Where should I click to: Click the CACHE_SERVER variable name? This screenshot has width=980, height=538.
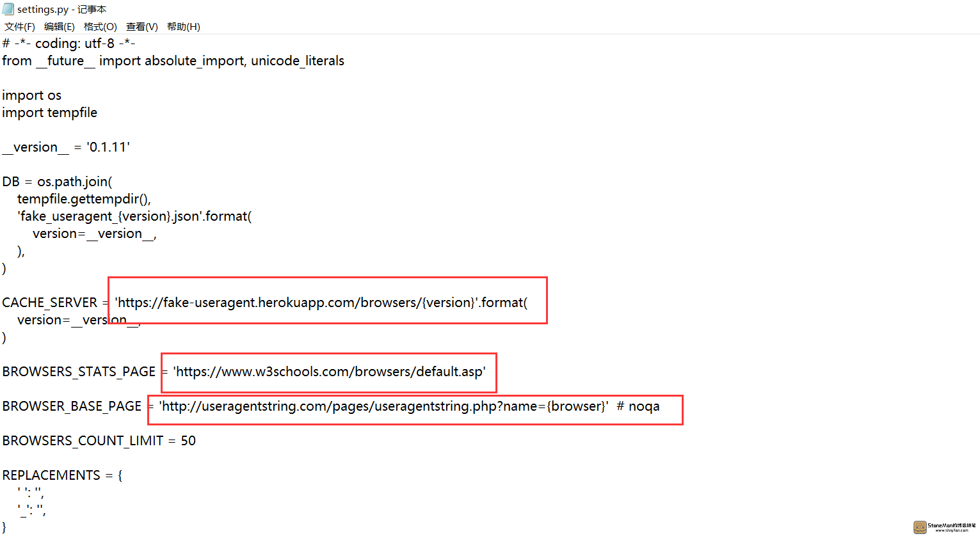(50, 303)
